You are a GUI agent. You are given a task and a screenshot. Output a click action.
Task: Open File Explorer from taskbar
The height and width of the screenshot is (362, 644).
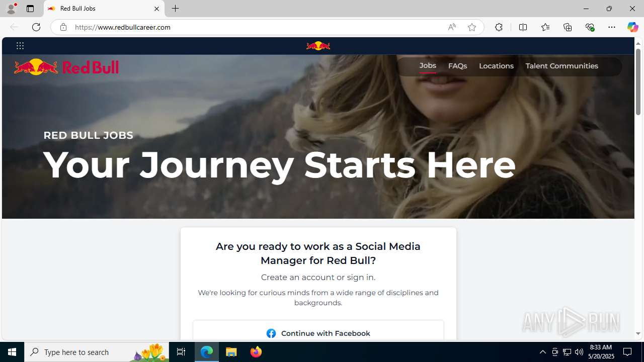(231, 352)
